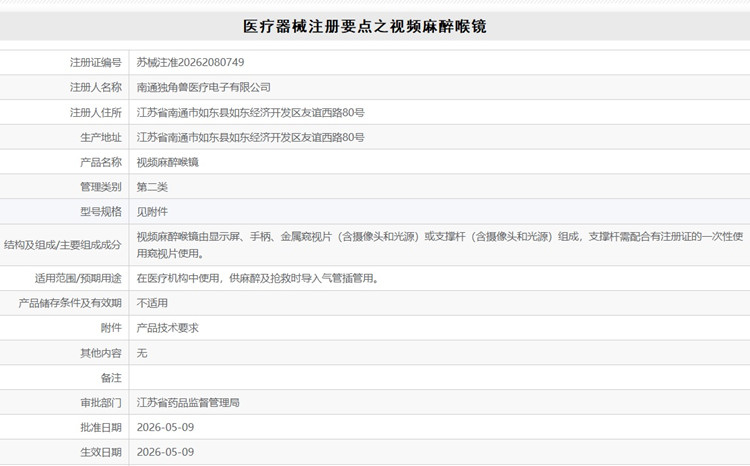Click the label 产品储存条件及有效期

pos(70,303)
